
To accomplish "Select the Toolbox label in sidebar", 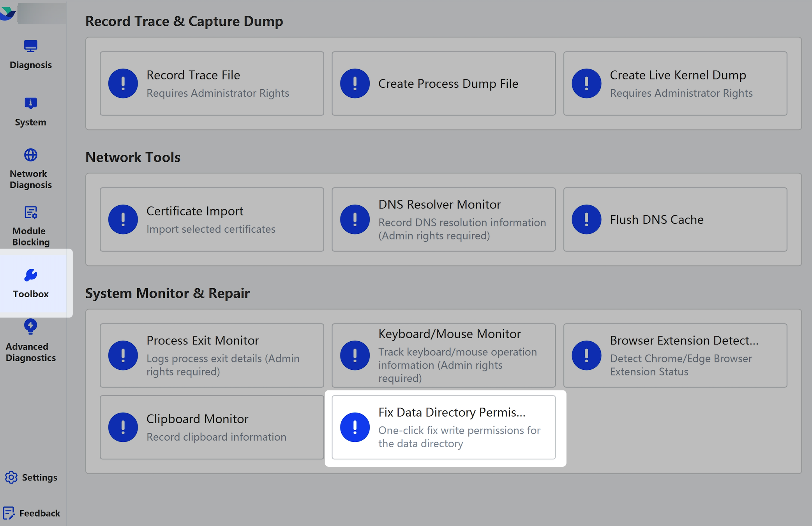I will (x=31, y=294).
